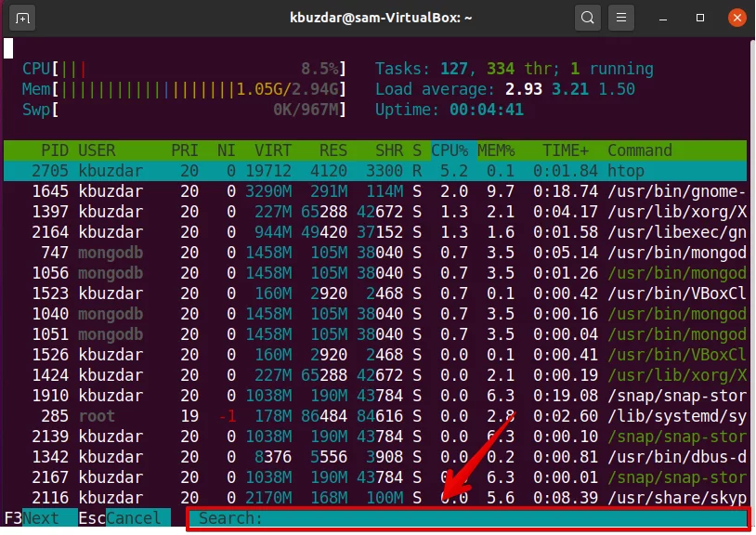Viewport: 756px width, 535px height.
Task: Maximize the terminal window
Action: click(x=700, y=19)
